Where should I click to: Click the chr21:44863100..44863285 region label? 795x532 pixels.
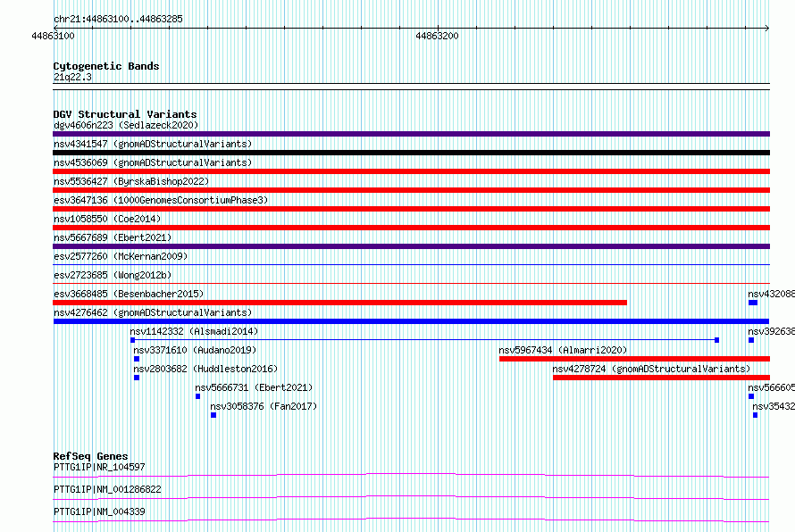118,19
